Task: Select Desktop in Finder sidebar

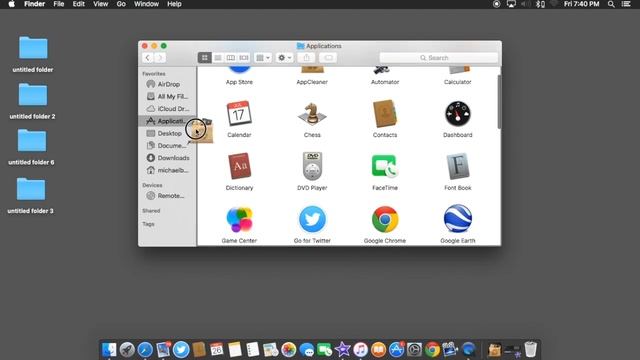Action: pos(167,133)
